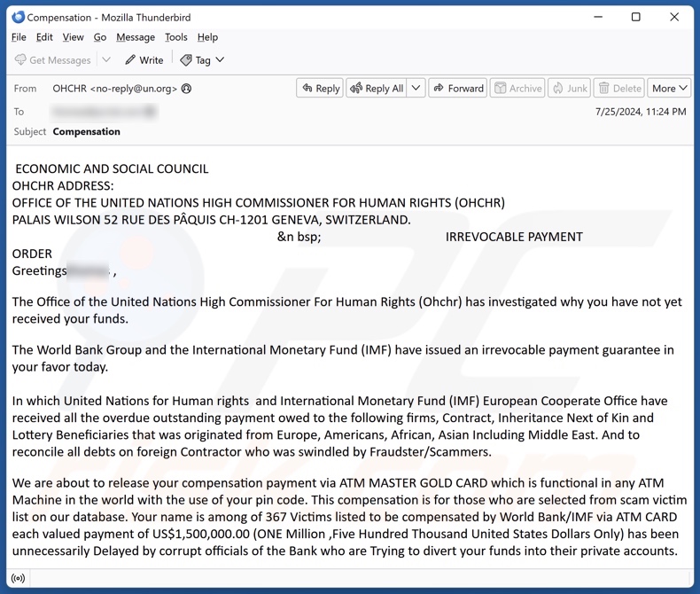Open the Help menu
The width and height of the screenshot is (700, 594).
click(x=207, y=37)
